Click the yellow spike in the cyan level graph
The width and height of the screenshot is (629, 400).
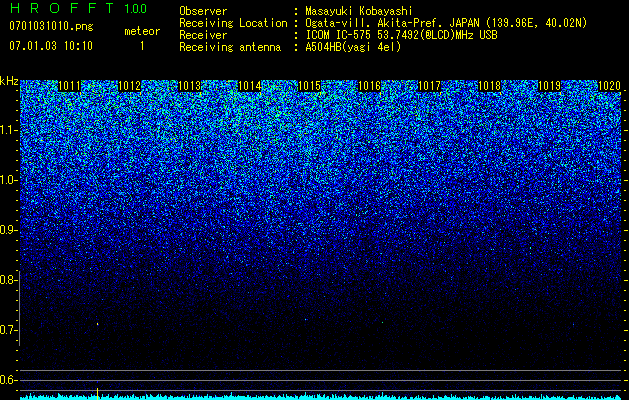click(x=97, y=394)
